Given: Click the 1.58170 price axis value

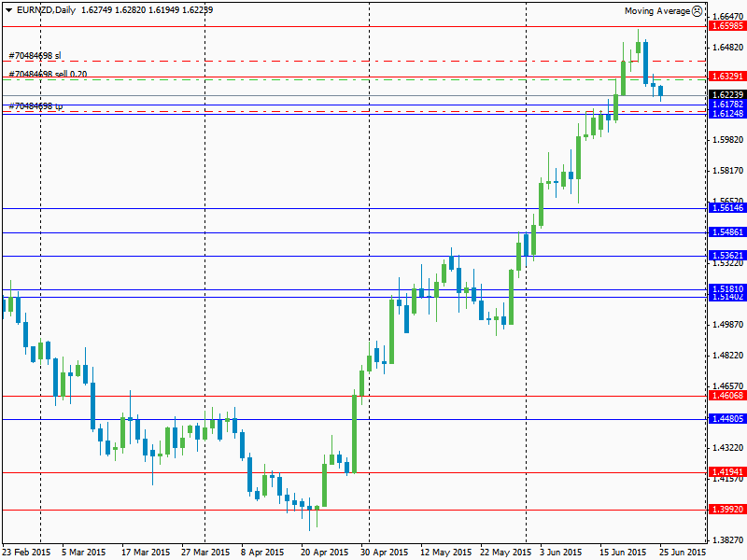Looking at the screenshot, I should 727,171.
